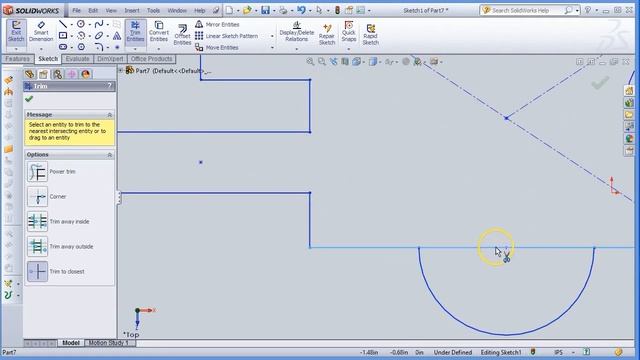Select the Line sketch tool
The image size is (640, 360).
(62, 24)
